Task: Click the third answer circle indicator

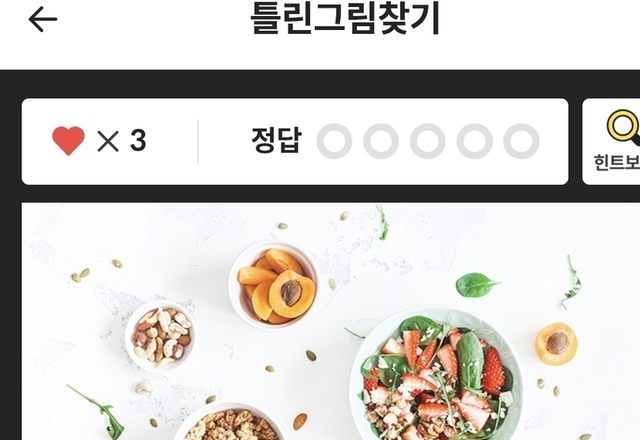Action: 428,141
